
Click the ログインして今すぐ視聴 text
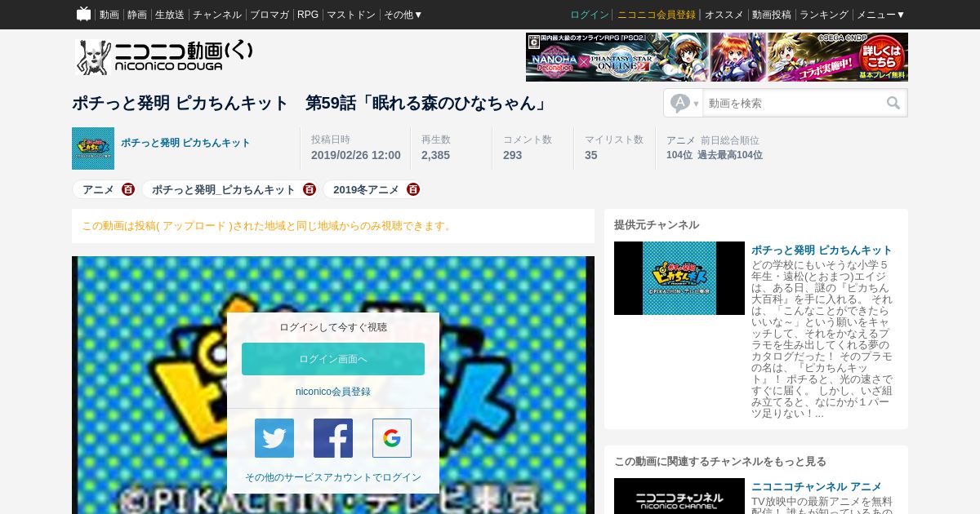click(333, 327)
